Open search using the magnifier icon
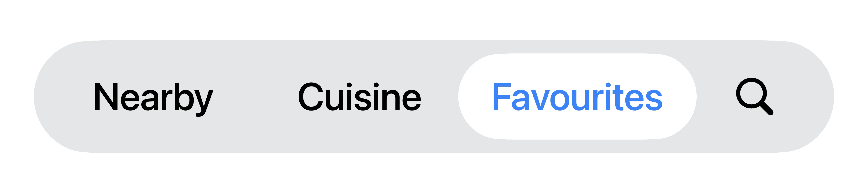The height and width of the screenshot is (193, 868). (x=754, y=96)
